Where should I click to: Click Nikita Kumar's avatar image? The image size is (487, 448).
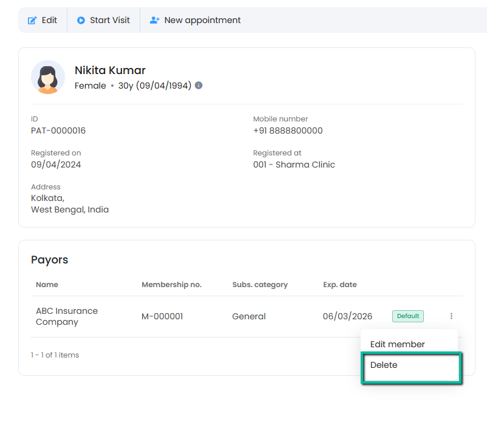(48, 77)
